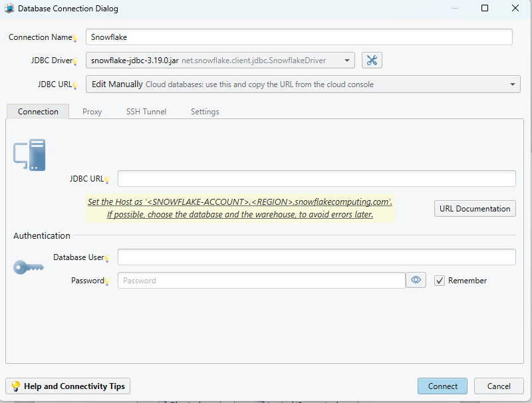Close the Database Connection Dialog
The width and height of the screenshot is (532, 403).
pyautogui.click(x=515, y=8)
